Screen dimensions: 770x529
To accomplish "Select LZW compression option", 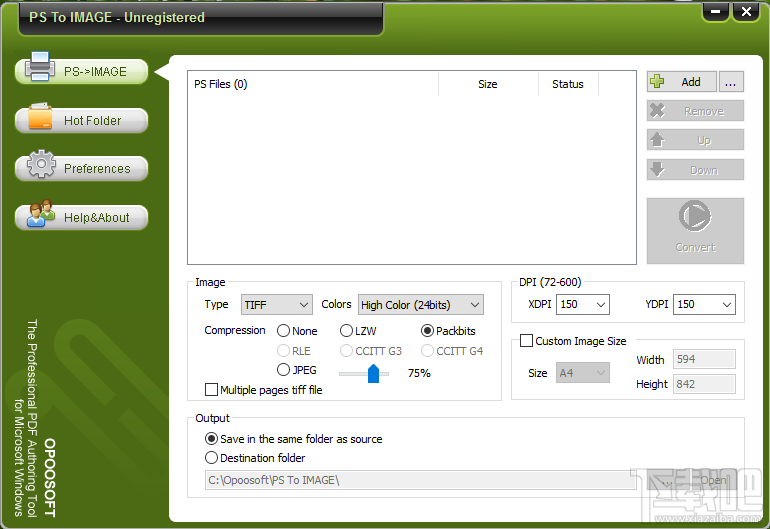I will (x=358, y=331).
